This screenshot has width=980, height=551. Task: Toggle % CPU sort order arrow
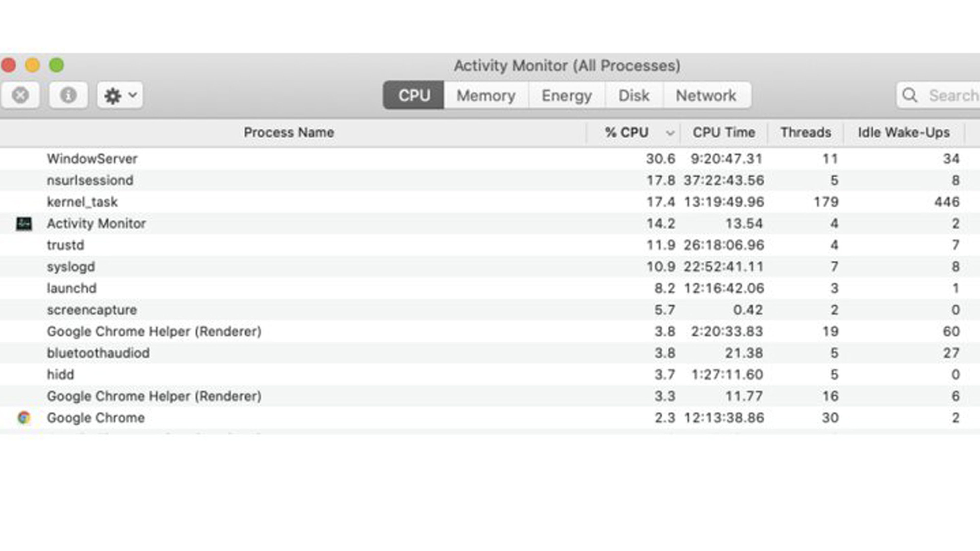(670, 133)
